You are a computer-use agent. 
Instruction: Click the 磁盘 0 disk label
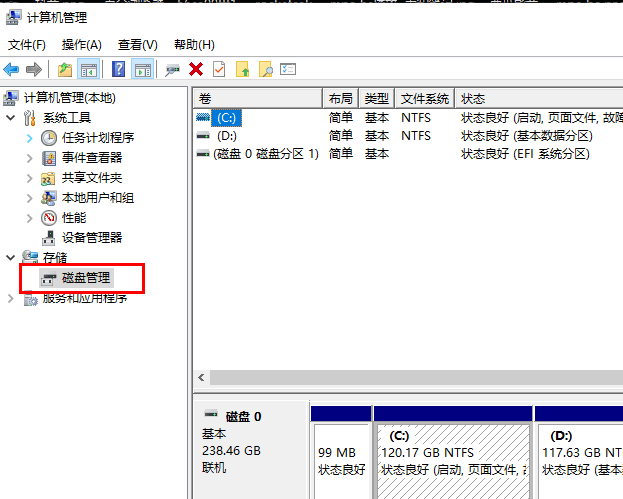coord(243,417)
